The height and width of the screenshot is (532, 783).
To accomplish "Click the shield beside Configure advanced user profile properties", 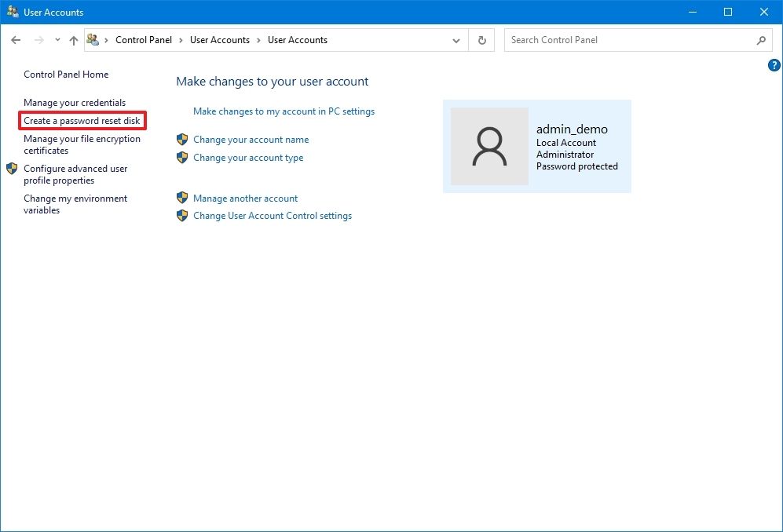I will click(11, 168).
